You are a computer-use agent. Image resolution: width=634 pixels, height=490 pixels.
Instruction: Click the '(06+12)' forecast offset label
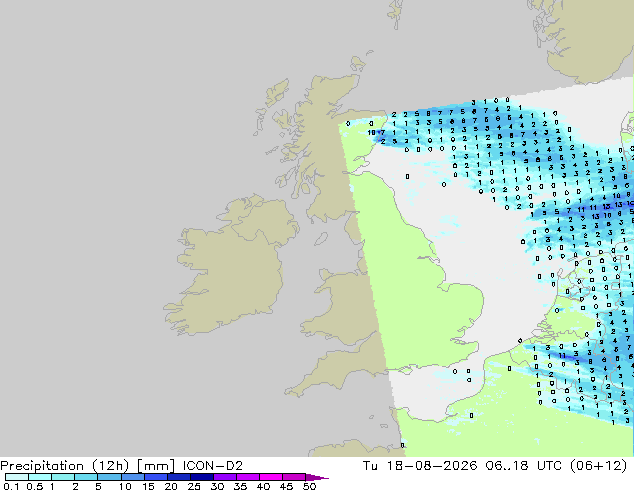pyautogui.click(x=598, y=466)
